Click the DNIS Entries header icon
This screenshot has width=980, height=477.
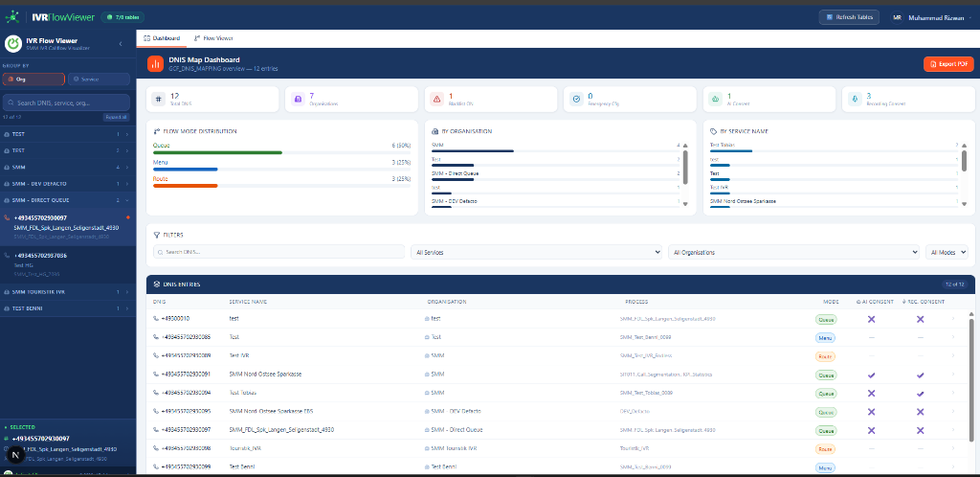point(156,284)
